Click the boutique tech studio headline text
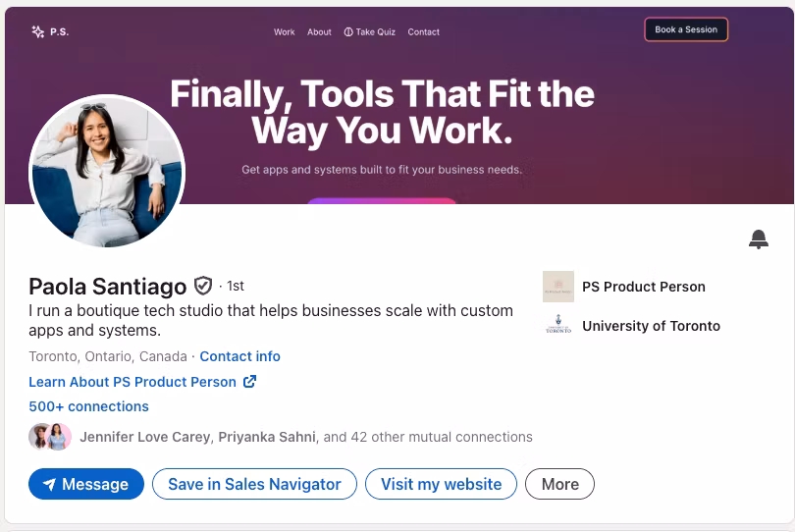This screenshot has width=795, height=532. pos(271,320)
